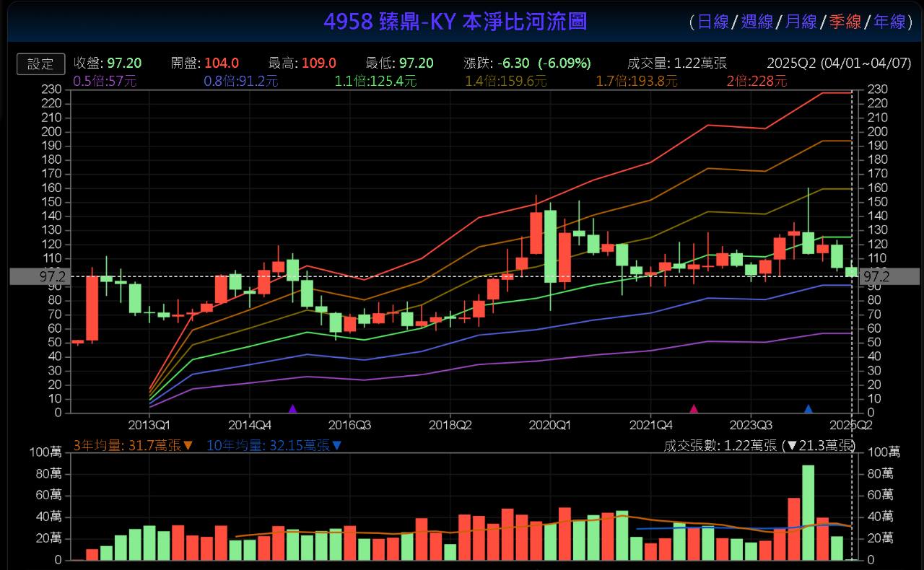Click the 1.1倍:125.4元 legend label
Viewport: 924px width, 570px height.
click(x=375, y=81)
